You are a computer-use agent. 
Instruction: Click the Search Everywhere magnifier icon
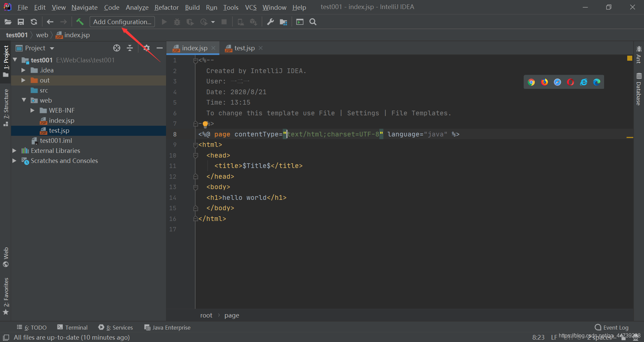[x=313, y=22]
